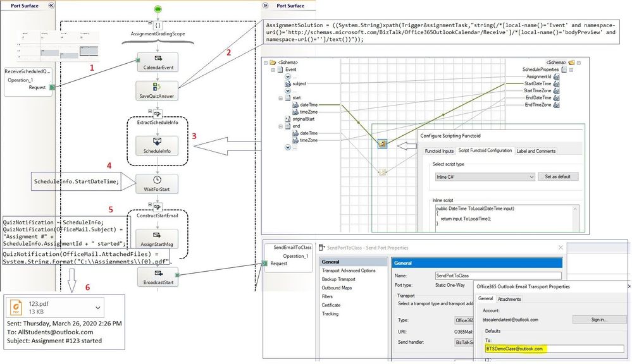Expand hidden nodes chevron below end timeZone
This screenshot has width=632, height=364.
[288, 147]
